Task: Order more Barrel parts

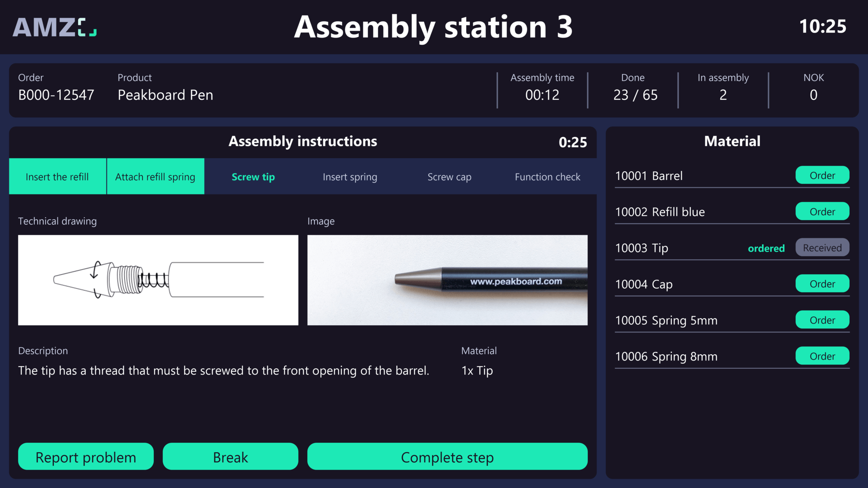Action: [x=822, y=175]
